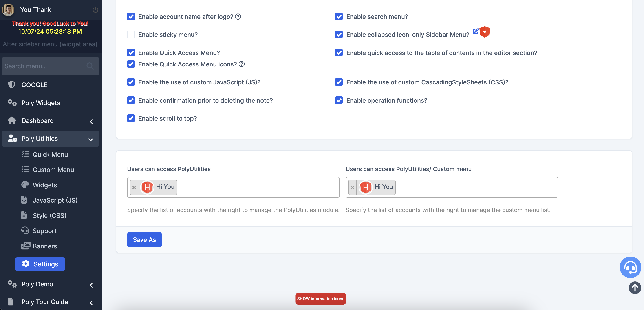Click the Dashboard home icon
This screenshot has width=644, height=310.
click(x=12, y=120)
